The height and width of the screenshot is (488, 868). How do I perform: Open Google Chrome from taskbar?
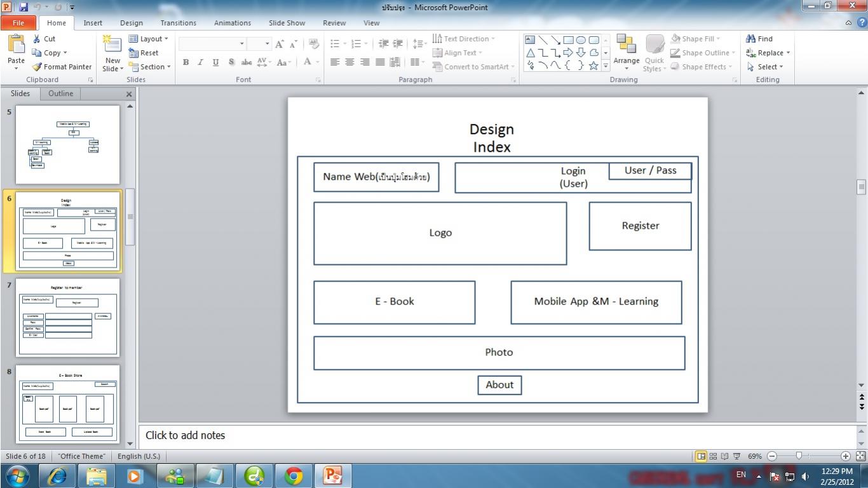(x=294, y=475)
